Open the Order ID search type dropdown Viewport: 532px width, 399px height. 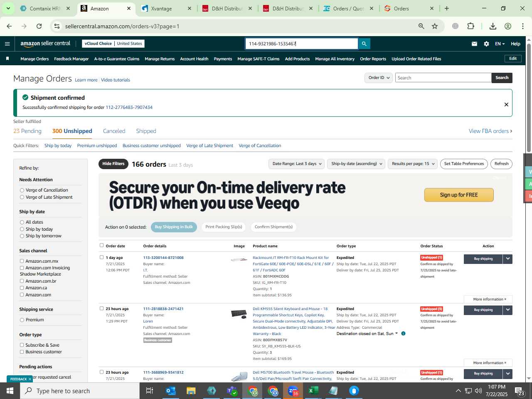(x=379, y=78)
